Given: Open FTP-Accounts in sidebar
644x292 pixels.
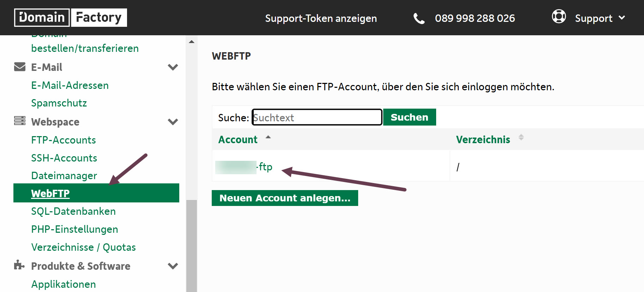Looking at the screenshot, I should [x=64, y=140].
